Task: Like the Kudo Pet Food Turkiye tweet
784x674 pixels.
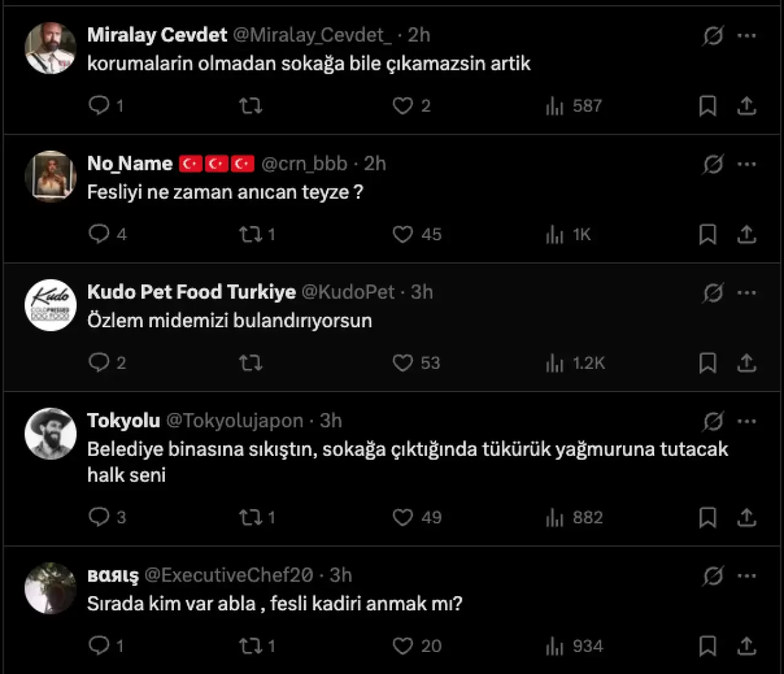Action: 402,363
